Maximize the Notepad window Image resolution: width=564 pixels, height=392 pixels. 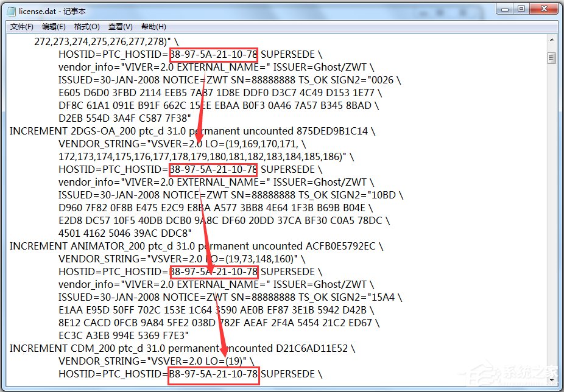pos(521,9)
